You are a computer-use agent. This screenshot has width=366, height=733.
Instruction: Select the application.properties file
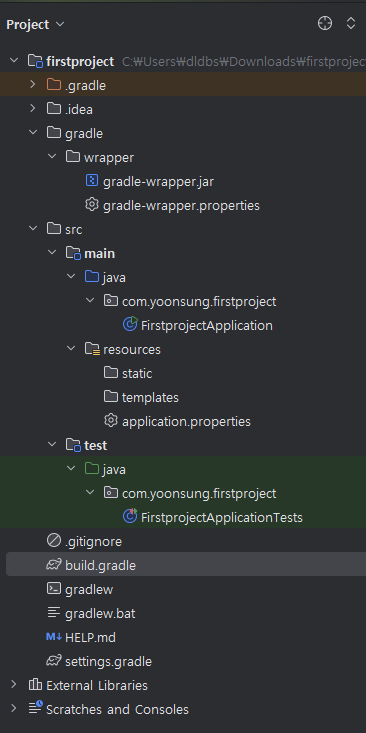[x=186, y=421]
